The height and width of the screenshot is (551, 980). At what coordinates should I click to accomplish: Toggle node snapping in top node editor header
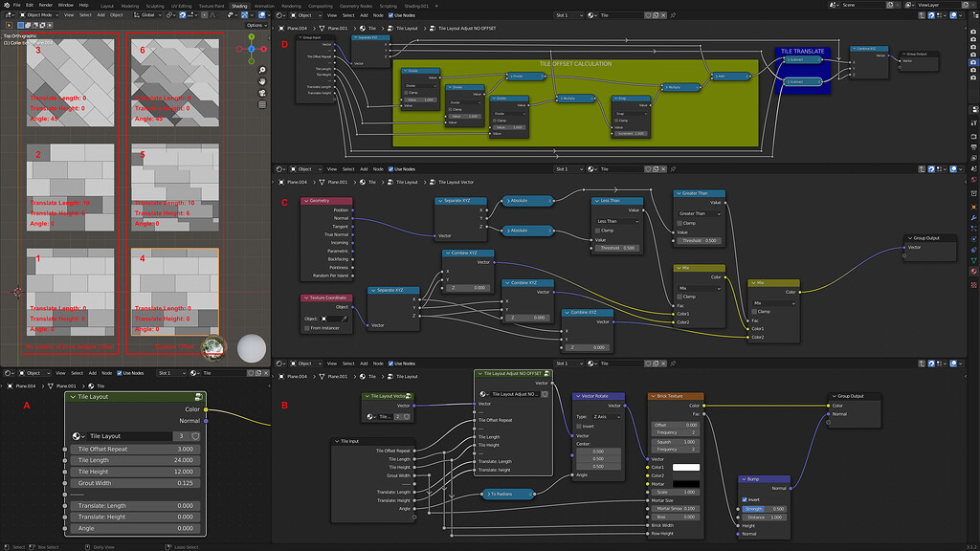tap(930, 15)
